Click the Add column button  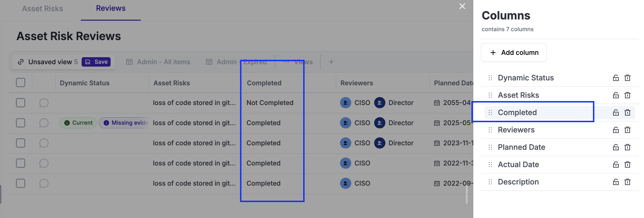click(514, 53)
